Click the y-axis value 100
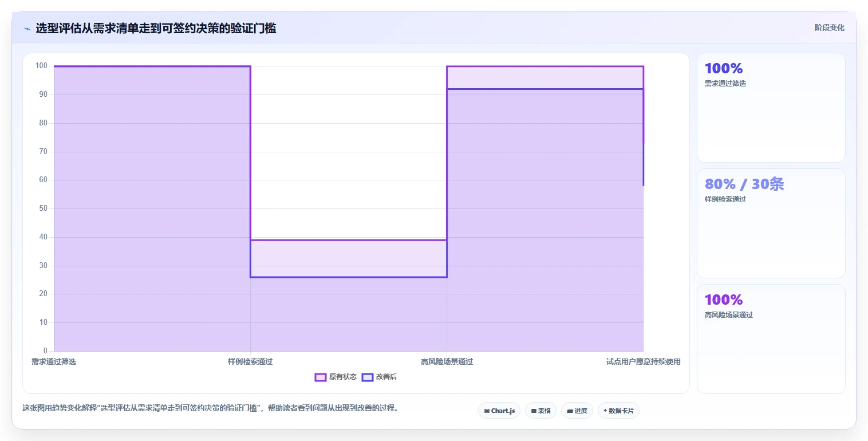Screen dimensions: 868x441 [41, 66]
